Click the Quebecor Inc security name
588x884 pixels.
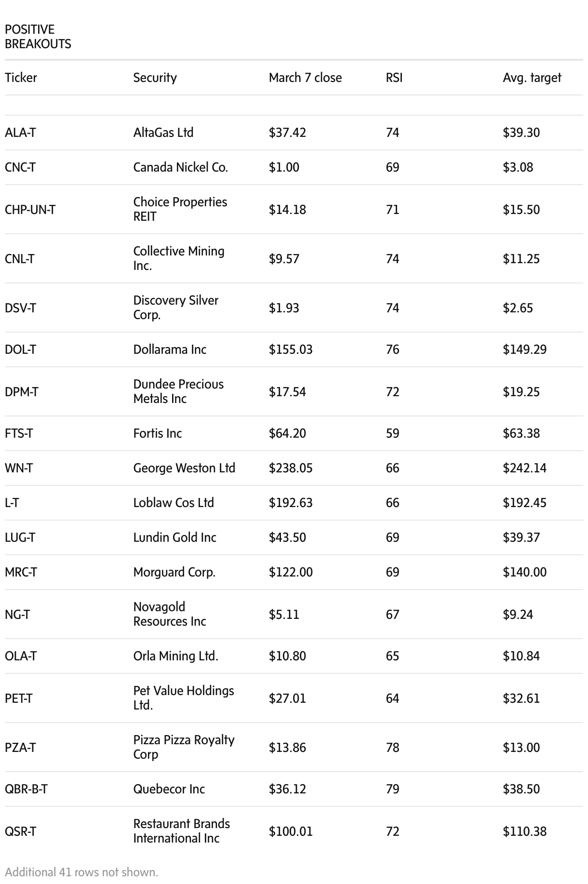click(169, 789)
